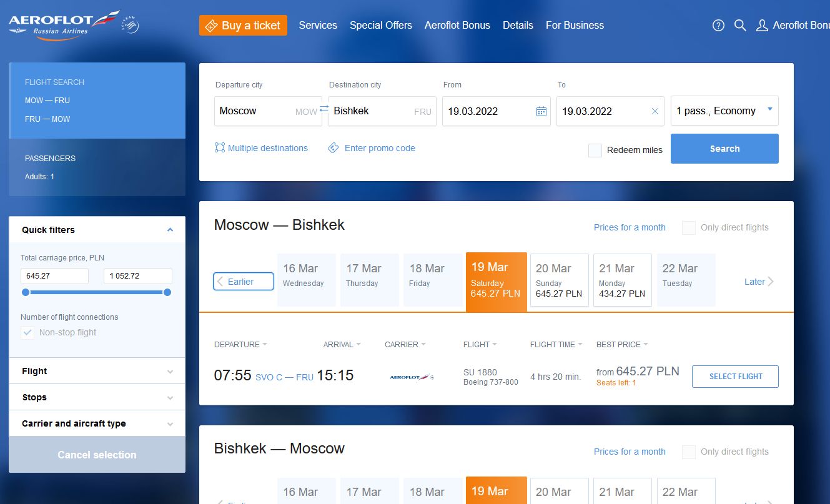The height and width of the screenshot is (504, 830).
Task: Click the minimum price field 645.27
Action: pos(54,276)
